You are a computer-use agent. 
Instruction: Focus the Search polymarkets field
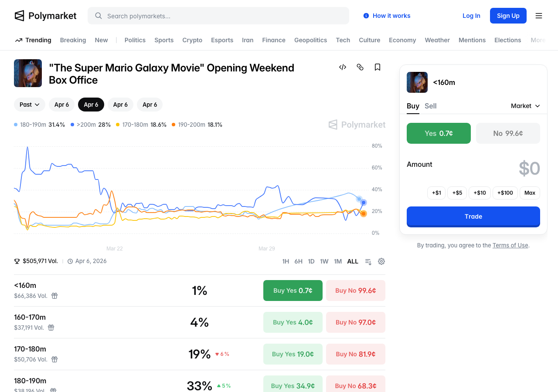pyautogui.click(x=218, y=16)
